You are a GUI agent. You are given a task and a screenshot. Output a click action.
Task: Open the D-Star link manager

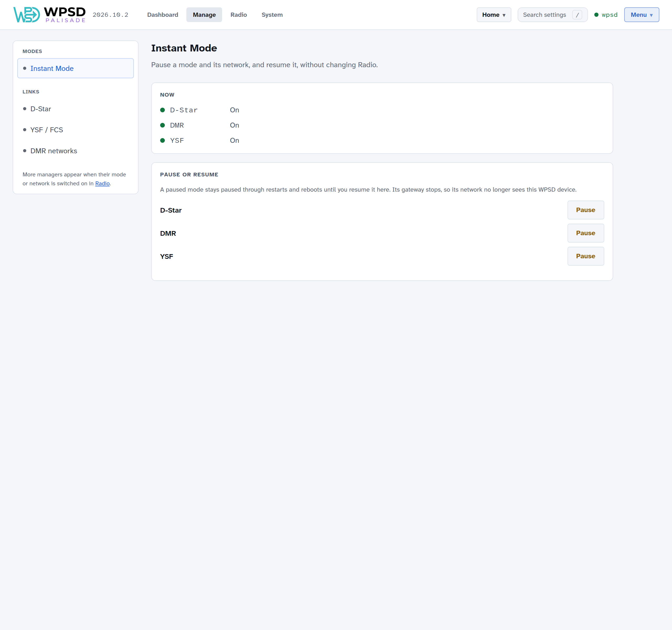click(x=75, y=109)
